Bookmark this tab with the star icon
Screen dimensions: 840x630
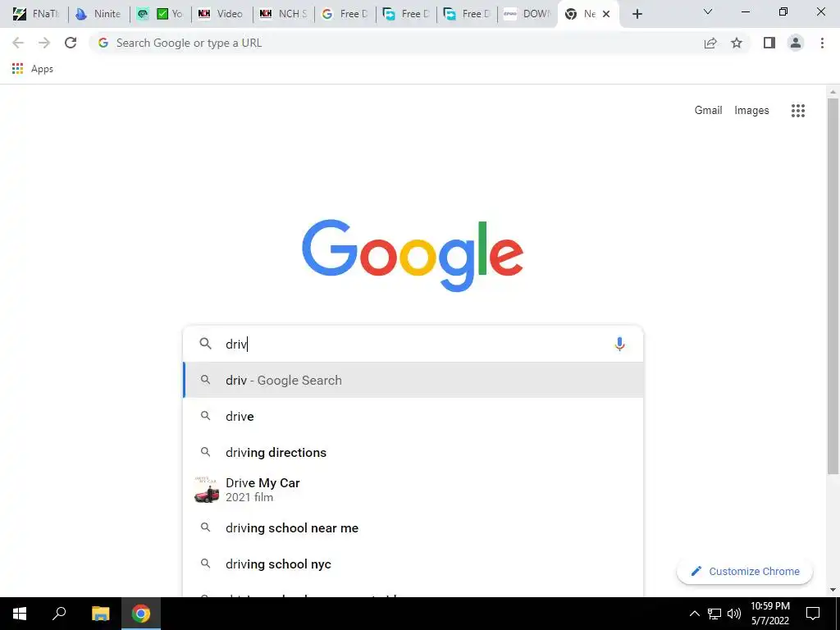coord(737,43)
